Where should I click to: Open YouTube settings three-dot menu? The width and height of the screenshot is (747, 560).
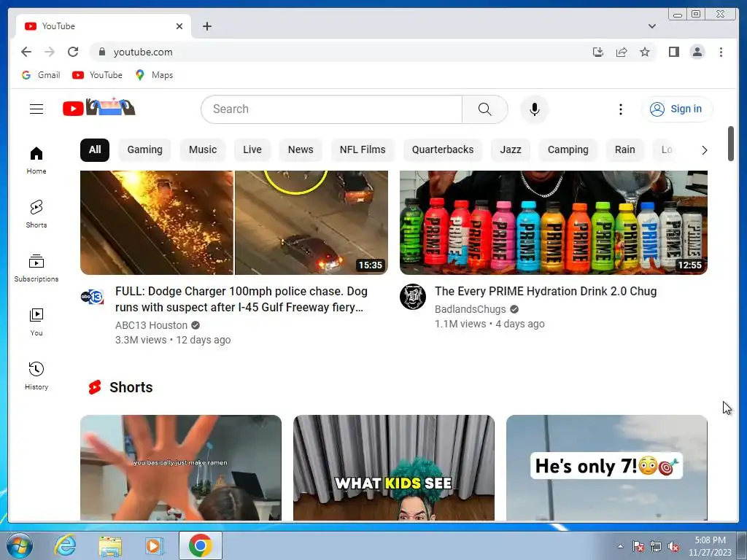620,109
